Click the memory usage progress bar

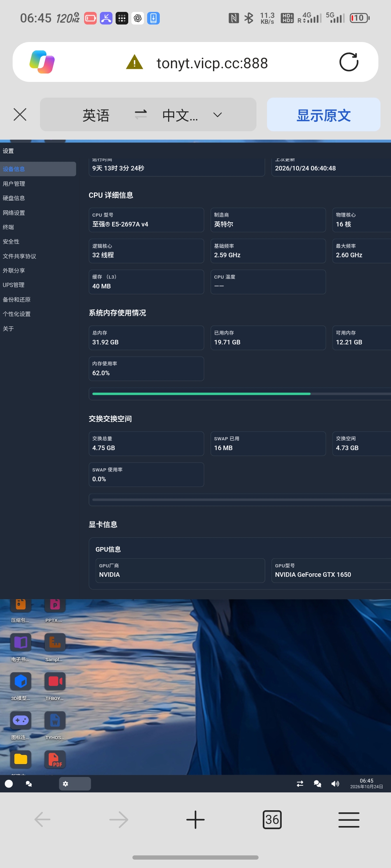click(241, 394)
